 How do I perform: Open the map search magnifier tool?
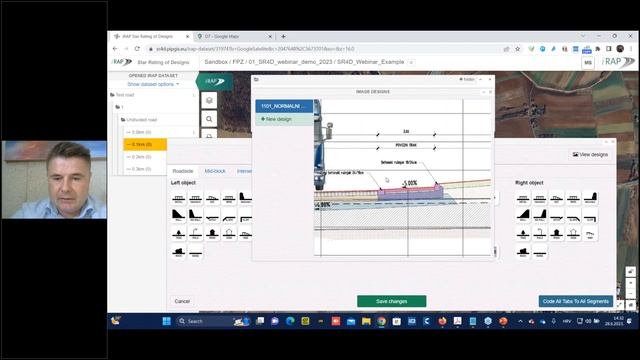[209, 119]
